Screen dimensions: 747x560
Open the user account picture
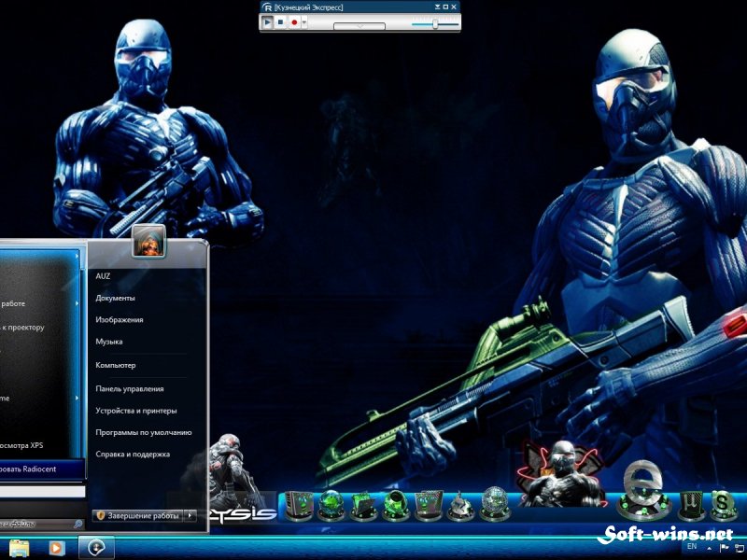(148, 241)
